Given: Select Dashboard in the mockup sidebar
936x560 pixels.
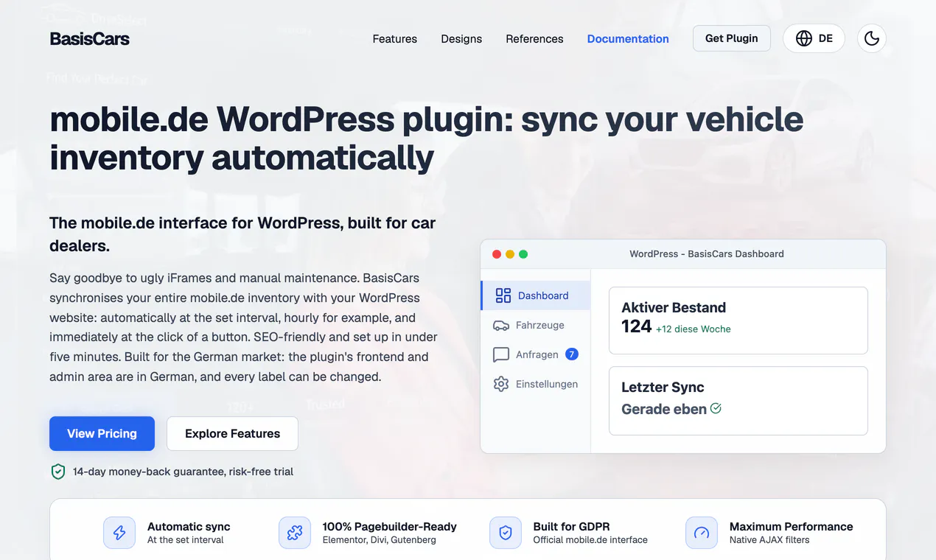Looking at the screenshot, I should (x=536, y=295).
